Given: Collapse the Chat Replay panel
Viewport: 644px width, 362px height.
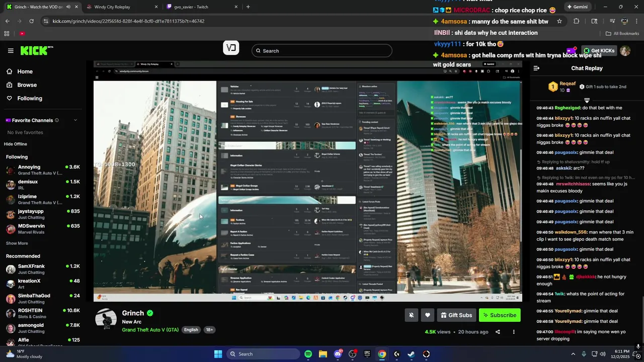Looking at the screenshot, I should [536, 68].
